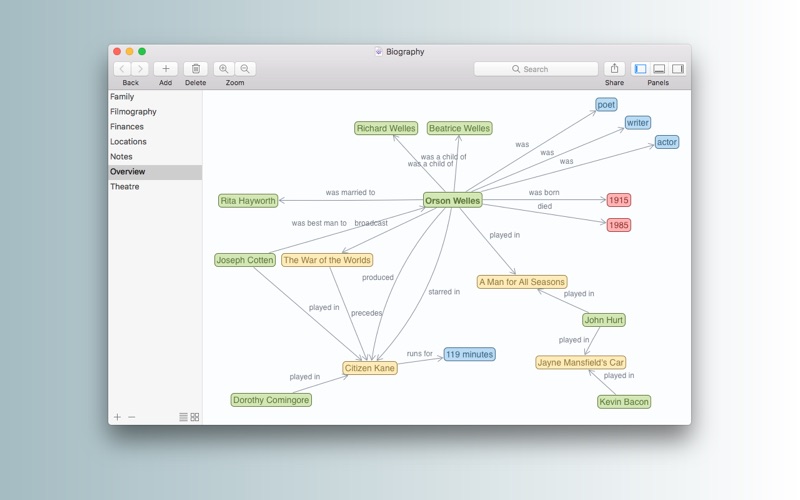Click the 119 minutes node
Viewport: 800px width, 500px height.
coord(469,354)
